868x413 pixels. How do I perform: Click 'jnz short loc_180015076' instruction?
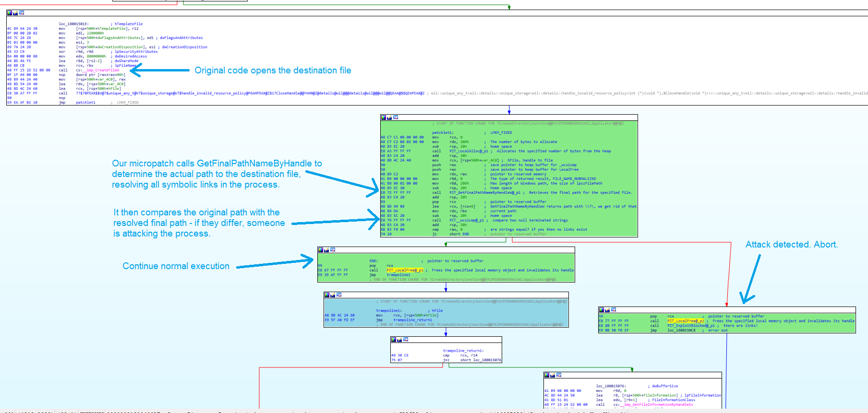472,360
